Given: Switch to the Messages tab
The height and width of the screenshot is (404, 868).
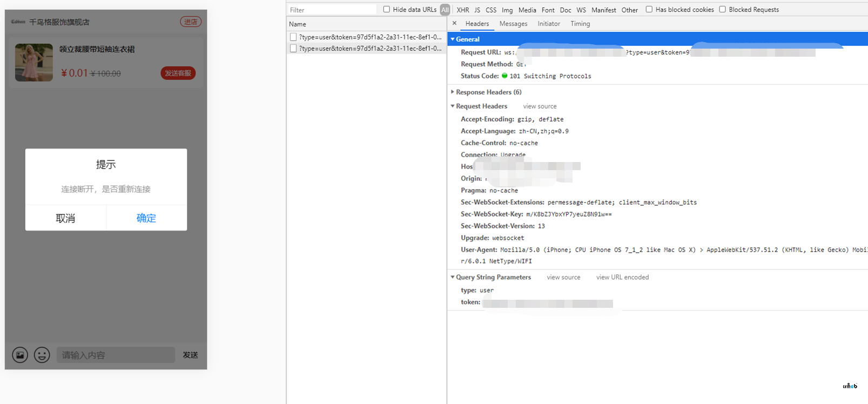Looking at the screenshot, I should point(513,24).
